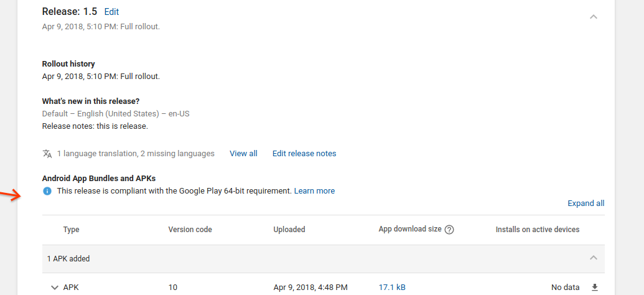Click the Uploaded column header
This screenshot has width=644, height=295.
coord(289,230)
